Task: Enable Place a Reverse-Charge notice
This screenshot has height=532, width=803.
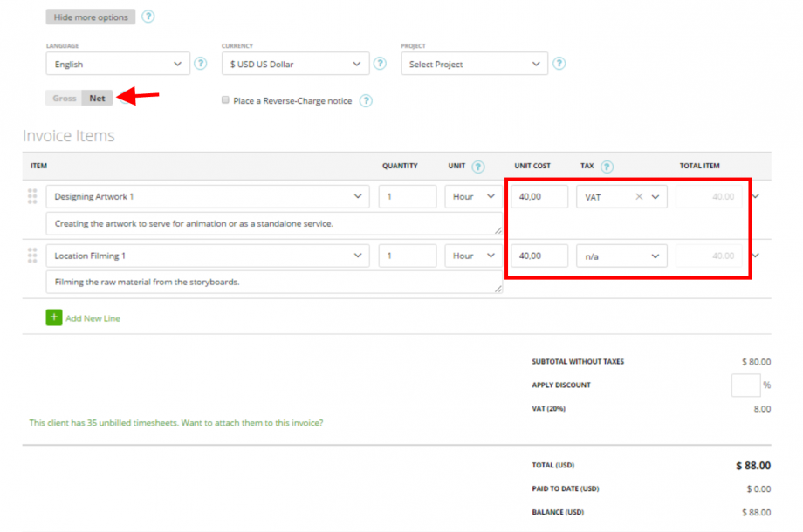Action: (x=225, y=99)
